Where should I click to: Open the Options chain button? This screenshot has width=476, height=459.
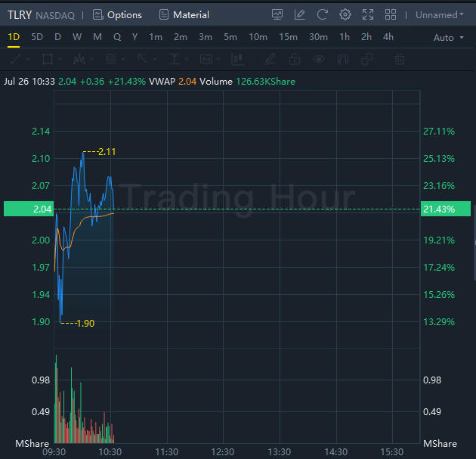click(117, 14)
